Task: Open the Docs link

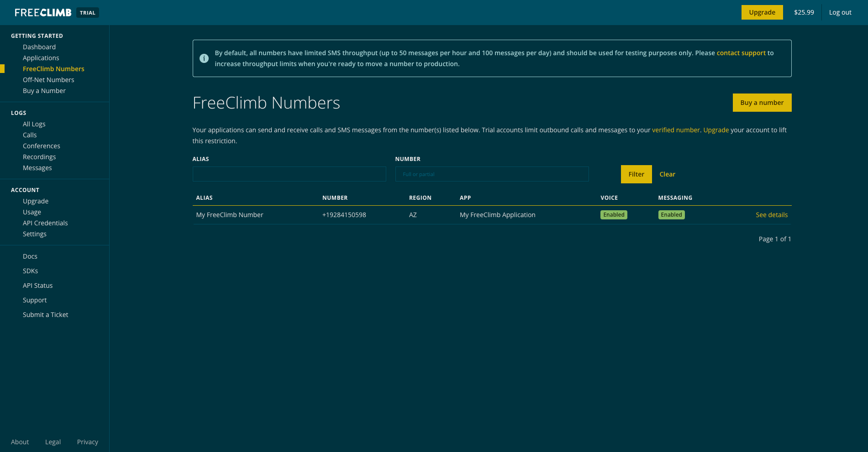Action: coord(30,256)
